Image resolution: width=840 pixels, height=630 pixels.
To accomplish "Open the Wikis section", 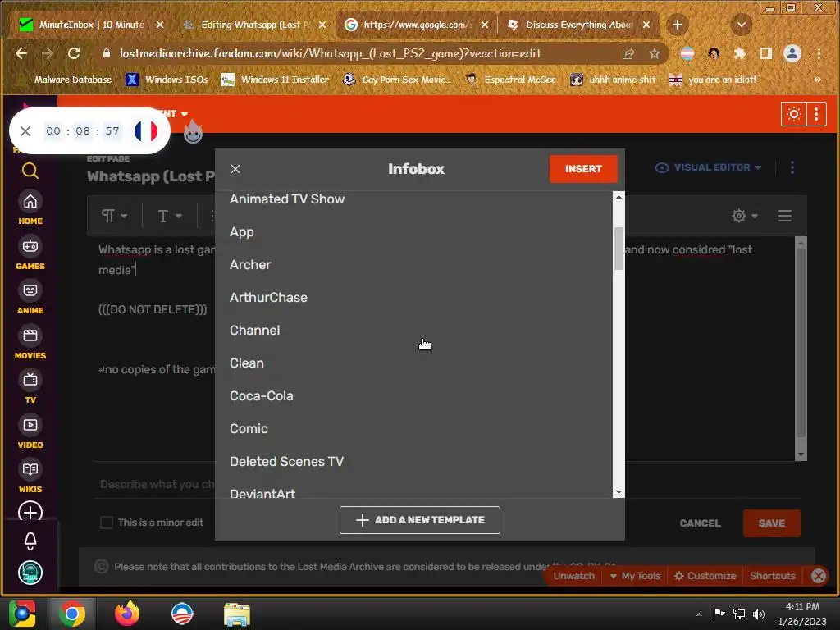I will click(30, 477).
